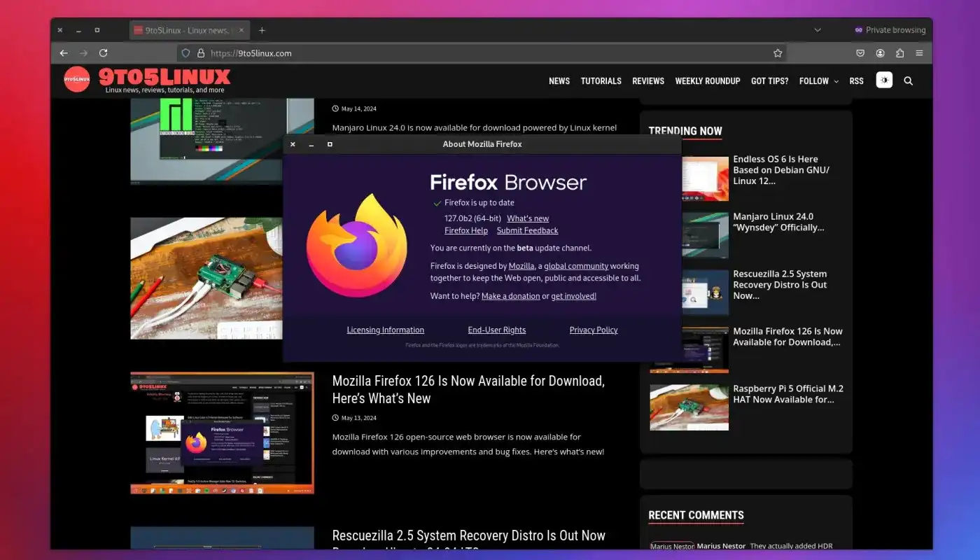This screenshot has width=980, height=560.
Task: Minimize the About Mozilla Firefox dialog
Action: point(311,144)
